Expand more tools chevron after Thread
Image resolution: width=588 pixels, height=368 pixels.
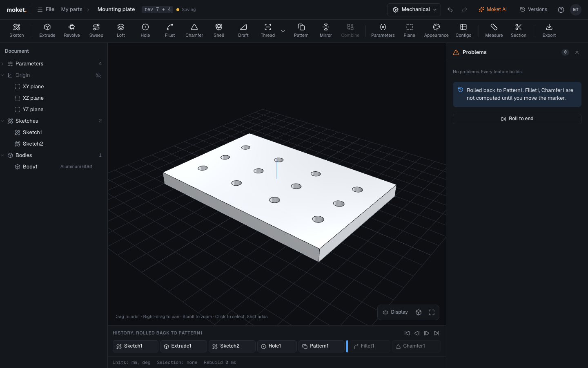click(283, 31)
